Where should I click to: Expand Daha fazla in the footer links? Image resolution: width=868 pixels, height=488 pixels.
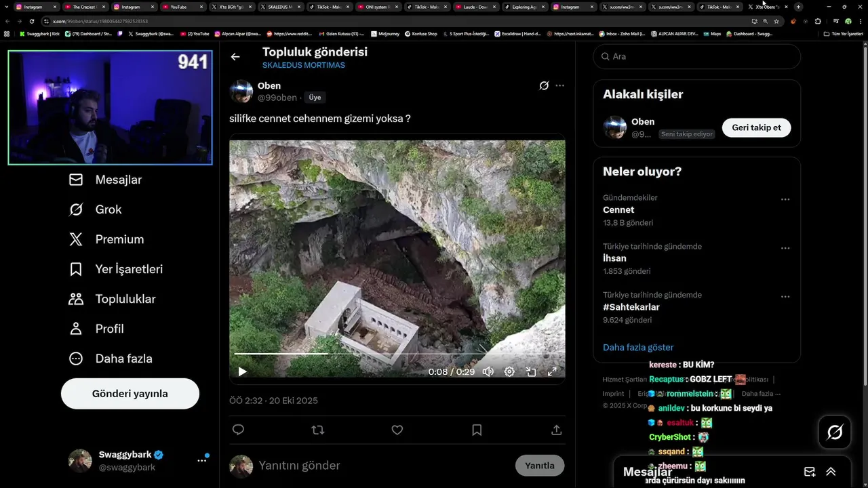tap(761, 394)
